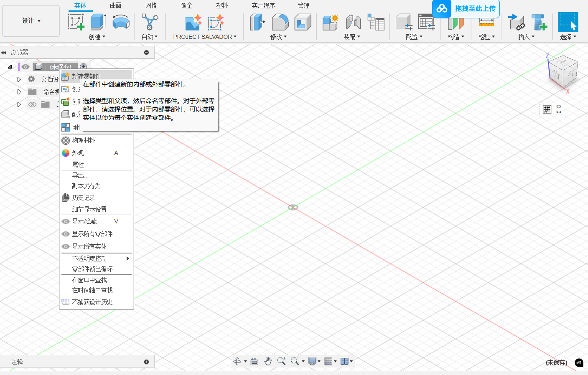Viewport: 588px width, 375px height.
Task: Click the bottom-right notification icon
Action: (579, 362)
